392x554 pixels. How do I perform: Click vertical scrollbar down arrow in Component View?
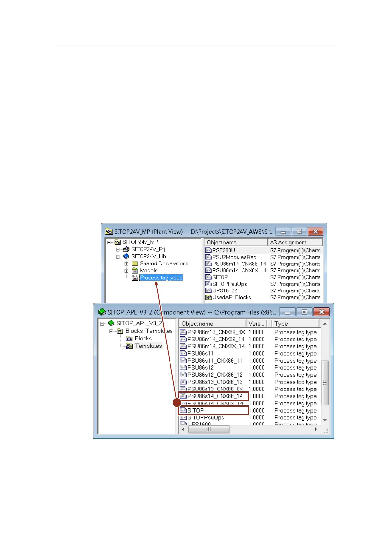point(325,420)
